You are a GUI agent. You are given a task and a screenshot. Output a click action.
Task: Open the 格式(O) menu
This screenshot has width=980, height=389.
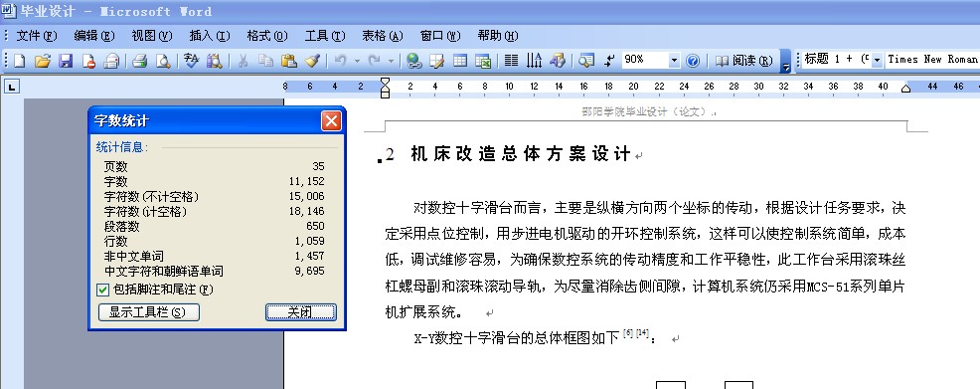[x=267, y=36]
